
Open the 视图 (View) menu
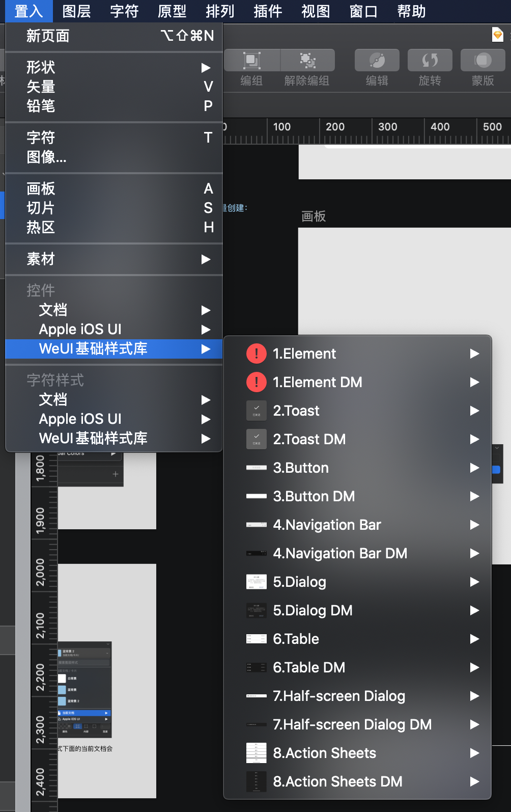coord(316,11)
